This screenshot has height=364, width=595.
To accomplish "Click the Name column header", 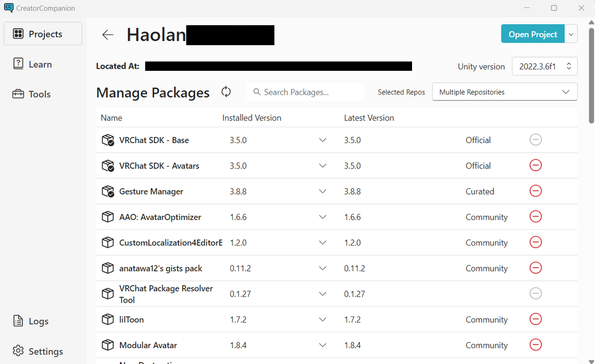I will pyautogui.click(x=112, y=118).
